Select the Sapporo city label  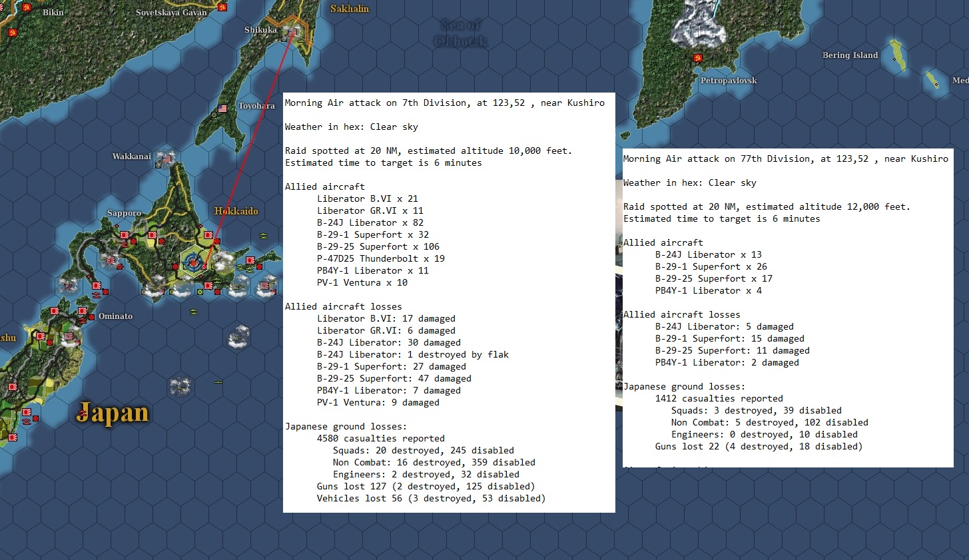point(125,213)
